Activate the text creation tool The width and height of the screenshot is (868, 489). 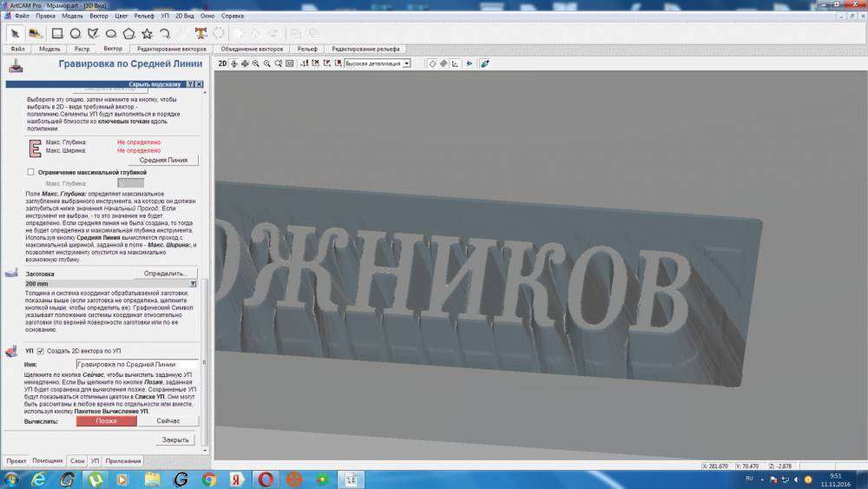(x=201, y=33)
